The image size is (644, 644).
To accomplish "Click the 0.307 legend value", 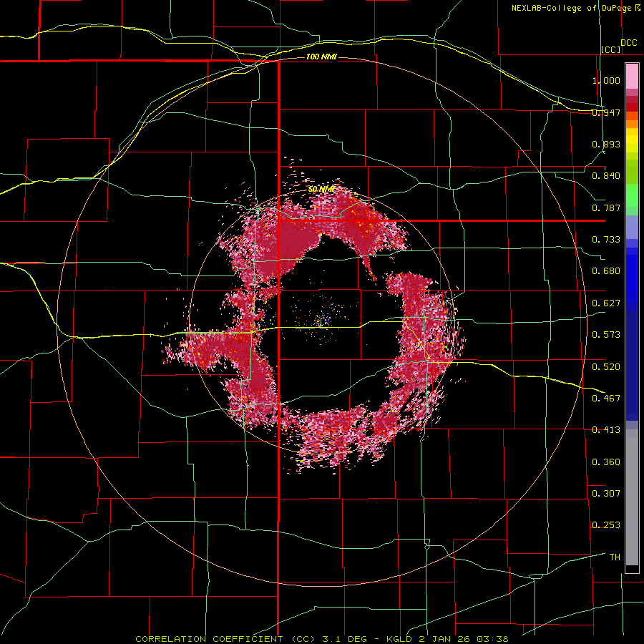I will (x=606, y=494).
